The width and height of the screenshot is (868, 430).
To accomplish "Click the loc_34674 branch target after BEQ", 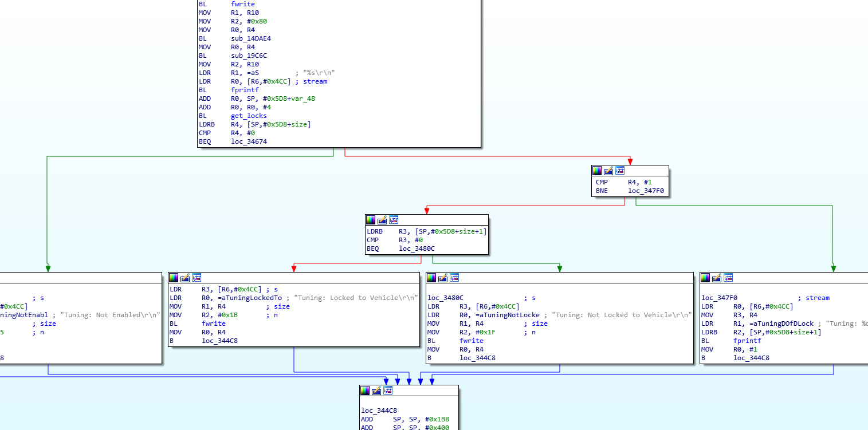I will tap(249, 141).
